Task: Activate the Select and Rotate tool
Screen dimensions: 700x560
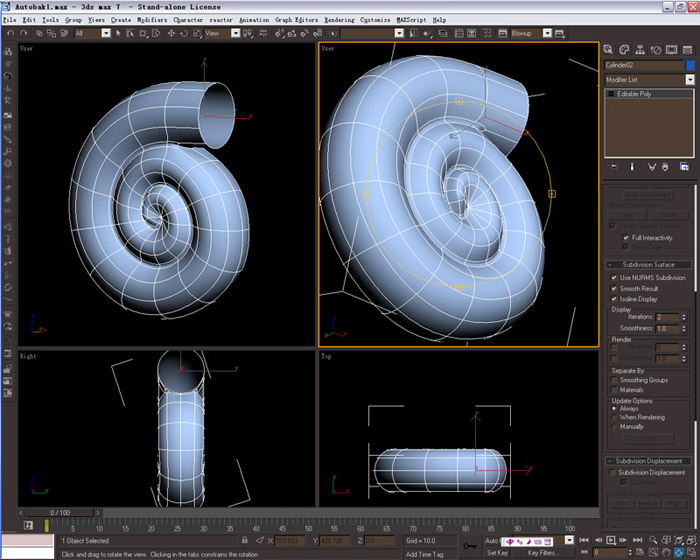Action: [184, 33]
